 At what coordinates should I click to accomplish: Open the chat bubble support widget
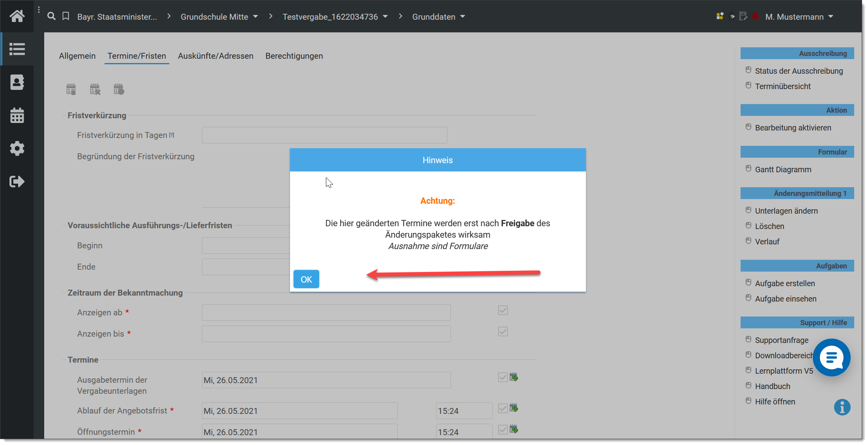tap(832, 357)
